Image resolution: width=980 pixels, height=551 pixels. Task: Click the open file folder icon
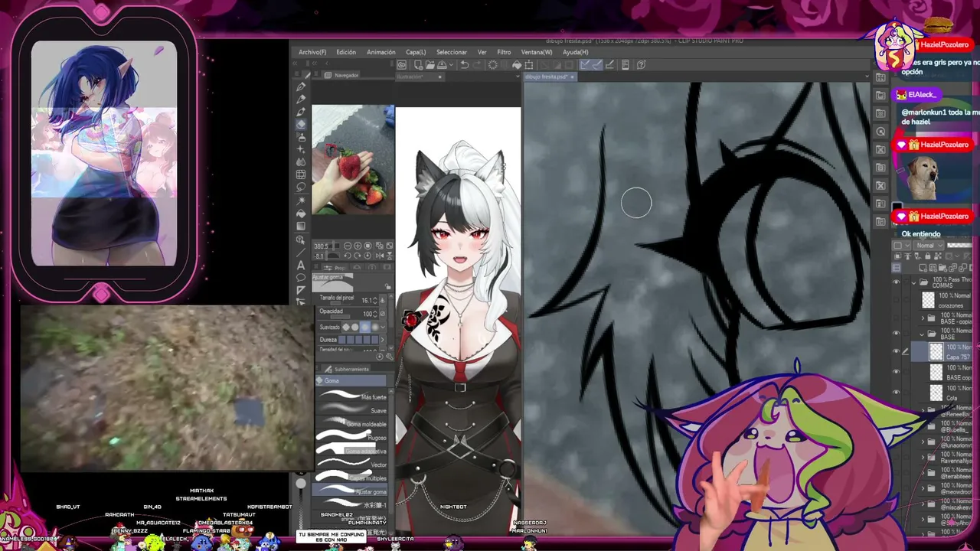(430, 65)
